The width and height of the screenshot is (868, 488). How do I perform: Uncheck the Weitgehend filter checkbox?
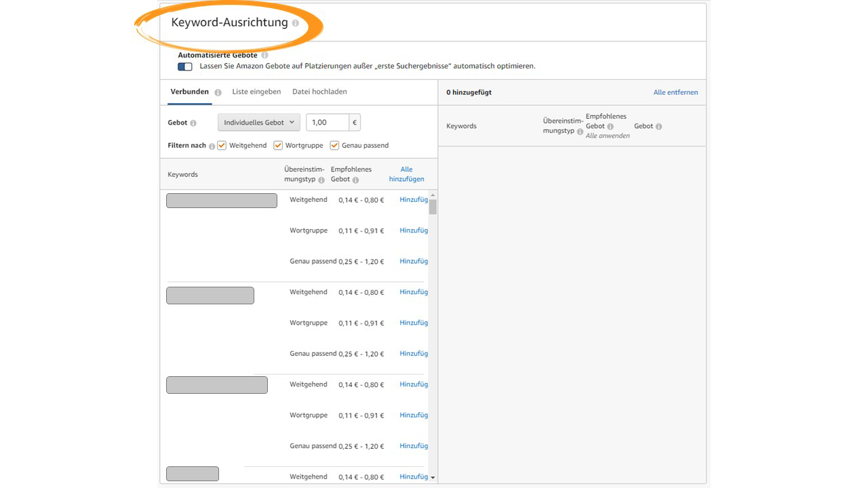222,145
